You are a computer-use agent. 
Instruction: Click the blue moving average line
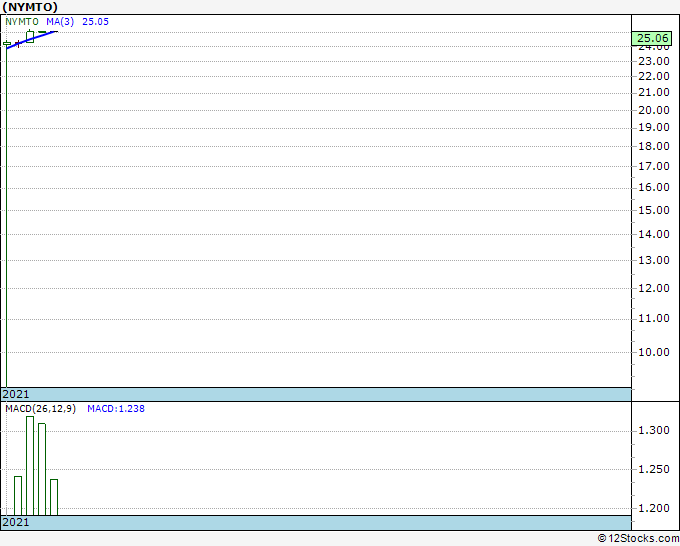[x=33, y=40]
